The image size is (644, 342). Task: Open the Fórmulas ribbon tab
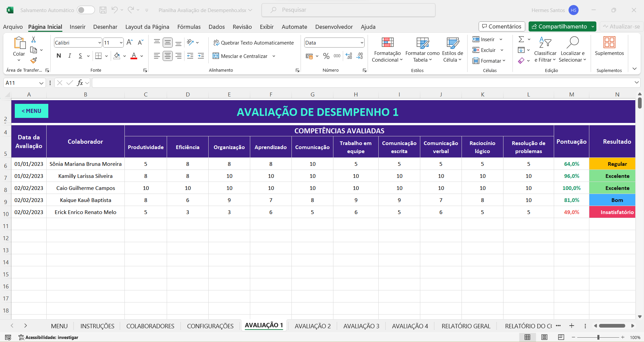pyautogui.click(x=189, y=27)
